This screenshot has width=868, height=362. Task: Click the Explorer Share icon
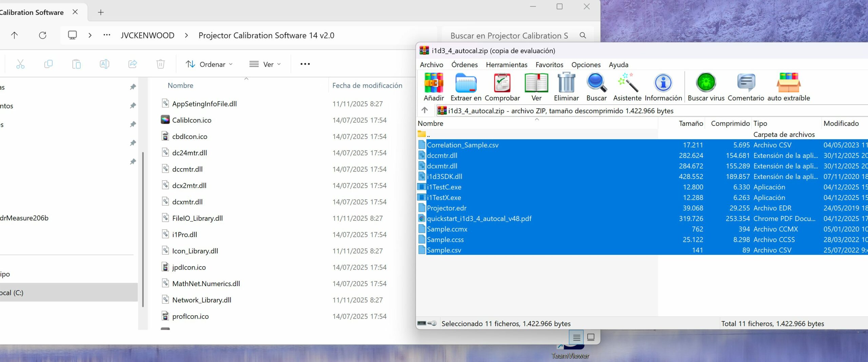pyautogui.click(x=133, y=64)
